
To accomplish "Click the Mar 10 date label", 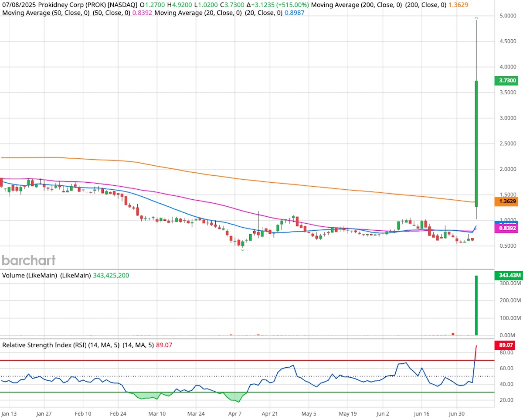I will [157, 413].
